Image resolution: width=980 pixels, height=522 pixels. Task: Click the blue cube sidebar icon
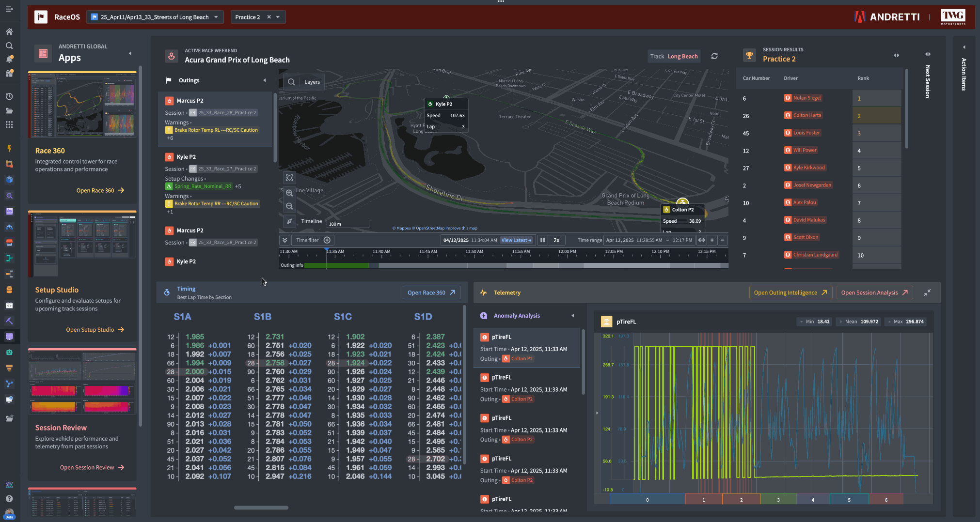(9, 180)
